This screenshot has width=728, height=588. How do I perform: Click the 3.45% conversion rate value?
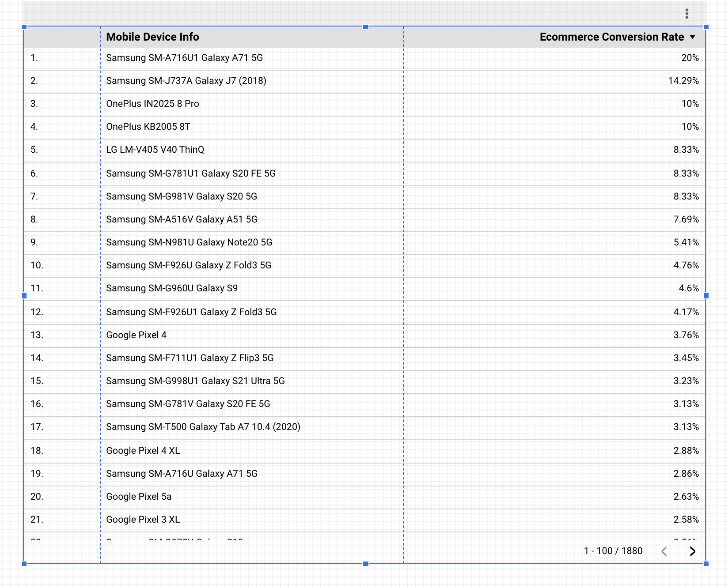[x=686, y=358]
